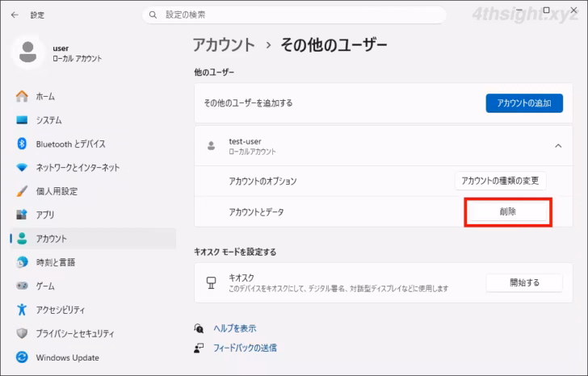The image size is (588, 376).
Task: Open フィードバックの送信 link
Action: click(x=245, y=348)
